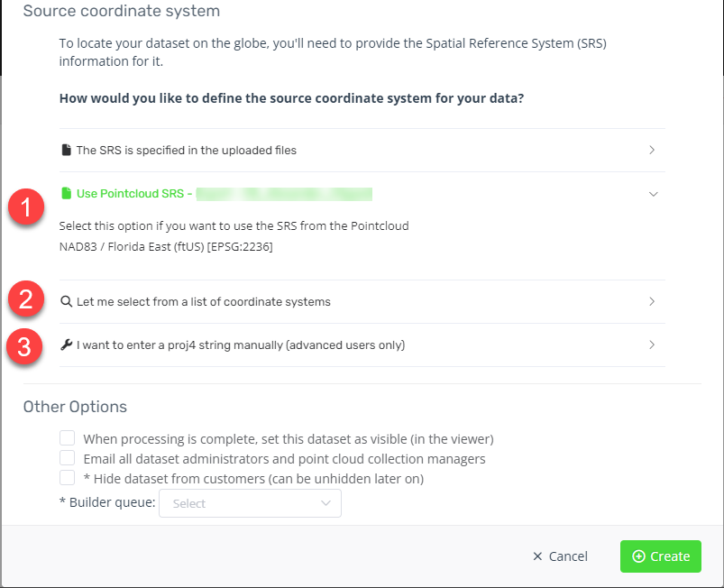Choose 'I want to enter a proj4 string'
Image resolution: width=724 pixels, height=588 pixels.
(241, 345)
